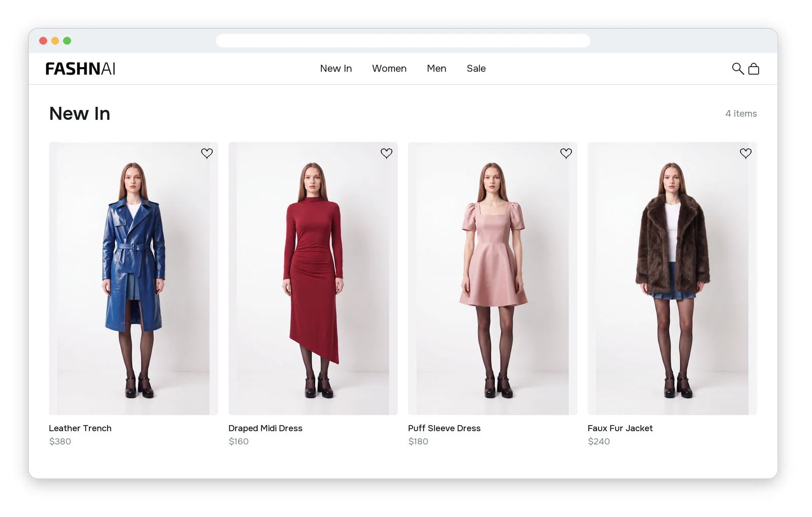
Task: Click the 'New In' page heading
Action: (80, 114)
